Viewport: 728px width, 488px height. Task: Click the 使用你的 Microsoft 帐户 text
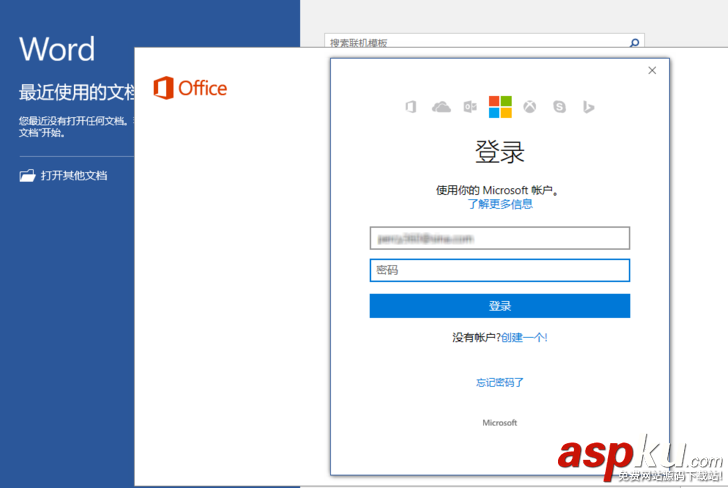tap(496, 190)
